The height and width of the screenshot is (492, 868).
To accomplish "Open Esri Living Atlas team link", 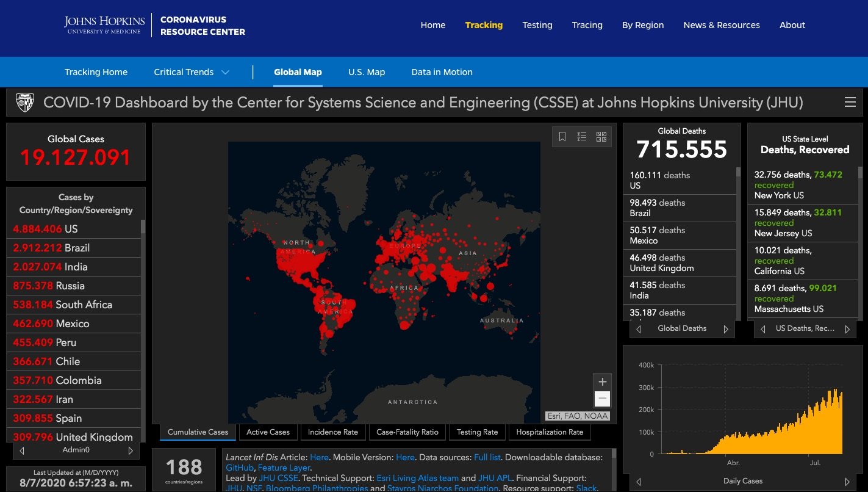I will click(417, 478).
